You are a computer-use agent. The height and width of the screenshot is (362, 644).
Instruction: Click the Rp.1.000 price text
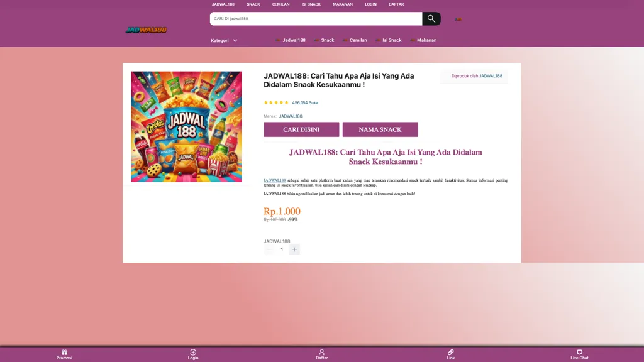282,211
